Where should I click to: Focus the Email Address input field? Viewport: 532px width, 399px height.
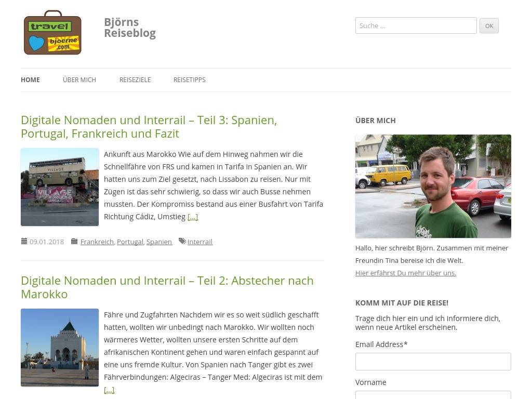pos(433,362)
